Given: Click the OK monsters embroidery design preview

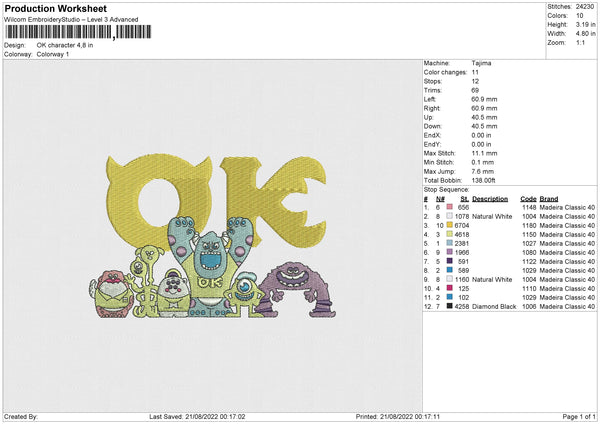Looking at the screenshot, I should pos(213,237).
